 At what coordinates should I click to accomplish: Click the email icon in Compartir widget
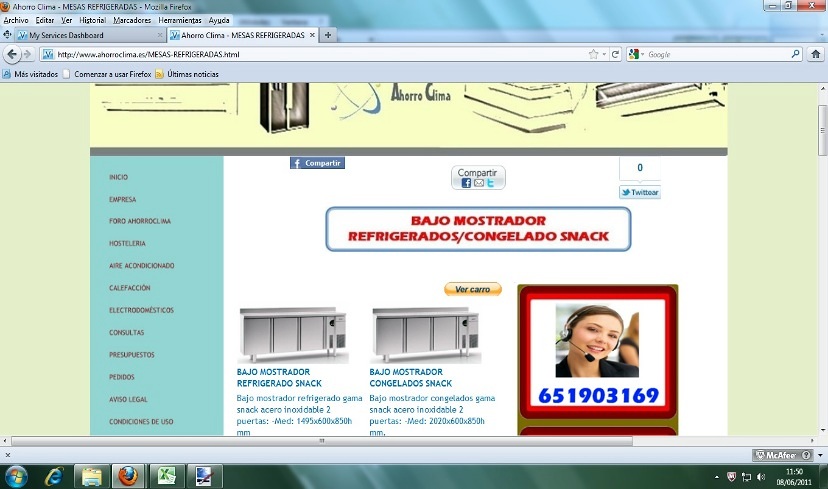coord(479,183)
